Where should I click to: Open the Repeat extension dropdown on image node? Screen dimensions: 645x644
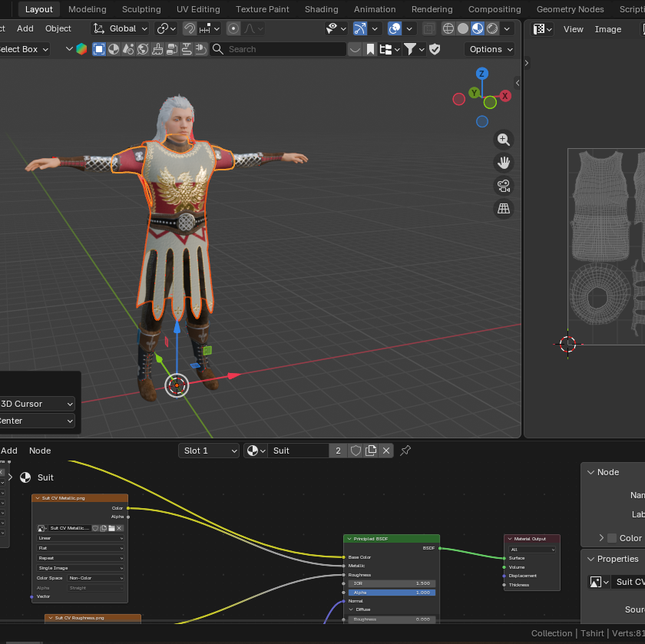[80, 558]
